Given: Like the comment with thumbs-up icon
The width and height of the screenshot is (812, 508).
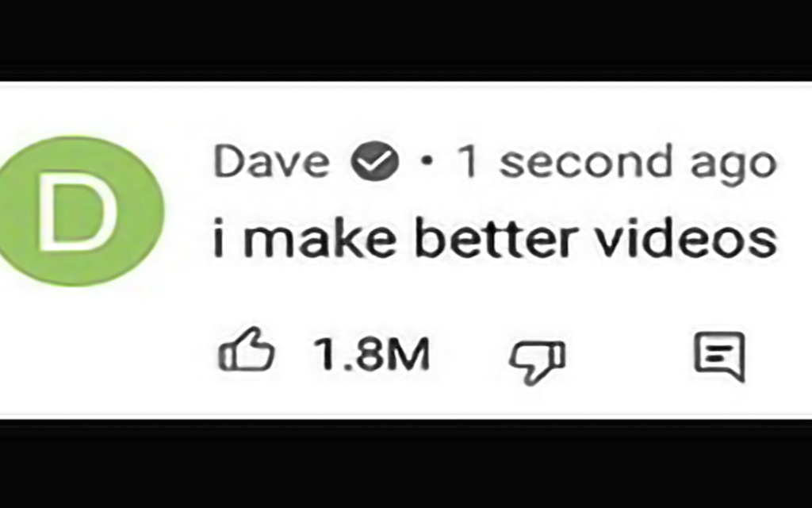Looking at the screenshot, I should click(247, 349).
